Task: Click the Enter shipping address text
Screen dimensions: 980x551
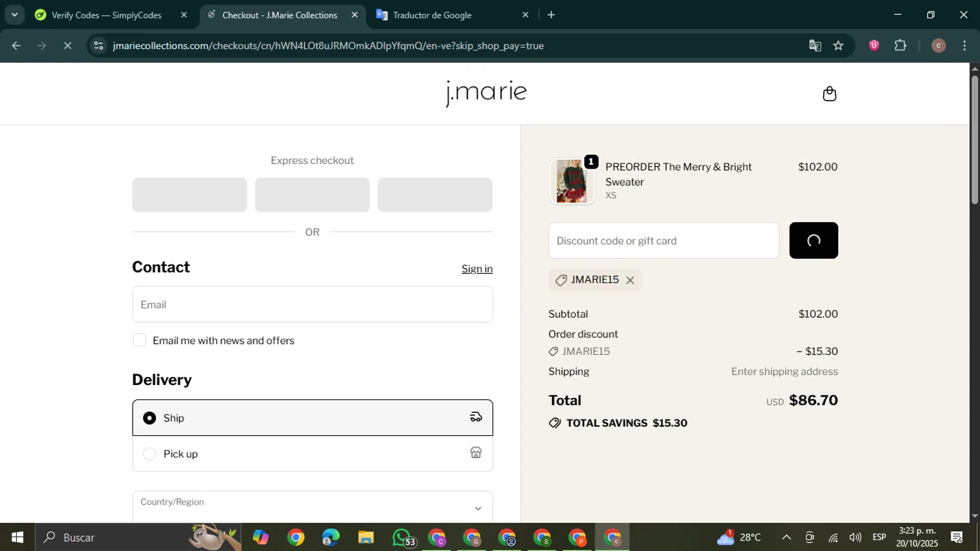Action: coord(784,371)
